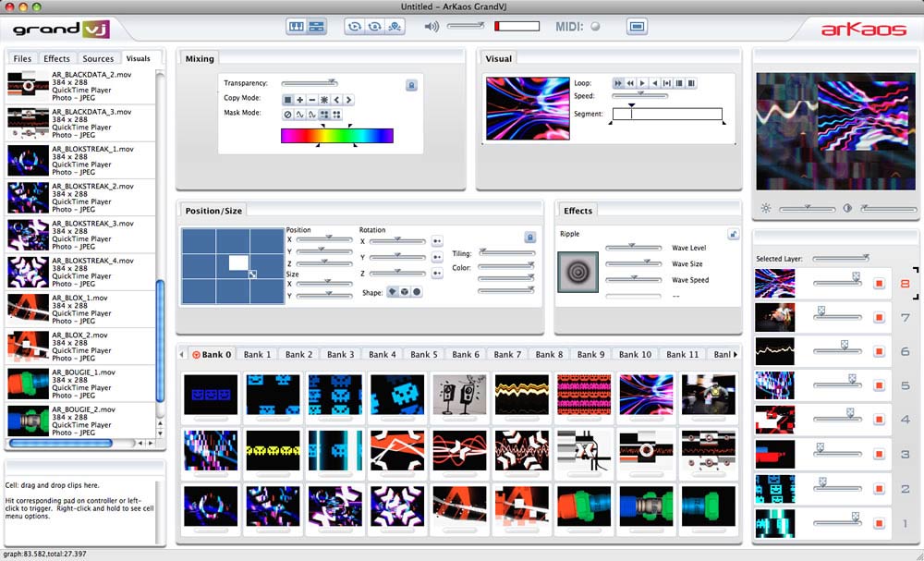Screen dimensions: 924x561
Task: Switch to Bank 5 tab
Action: [x=424, y=354]
